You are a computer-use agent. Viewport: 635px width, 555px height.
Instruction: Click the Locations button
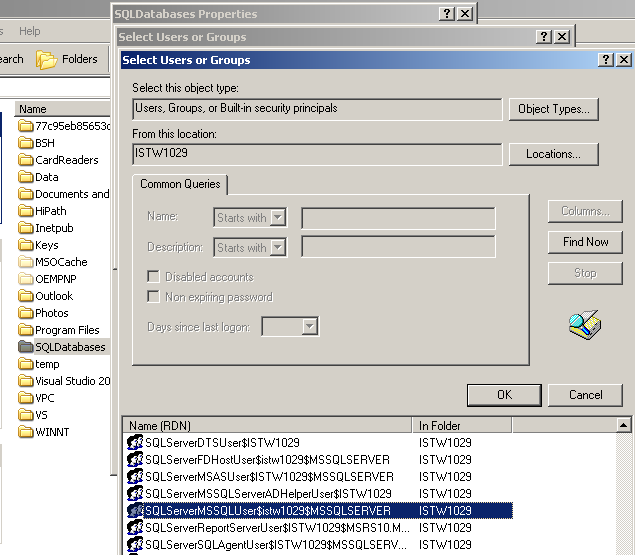tap(554, 154)
